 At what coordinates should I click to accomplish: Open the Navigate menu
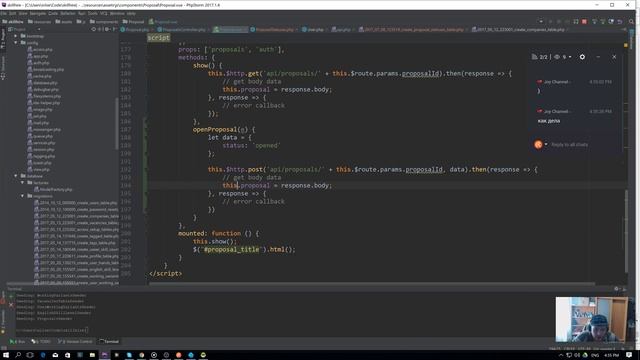point(38,13)
